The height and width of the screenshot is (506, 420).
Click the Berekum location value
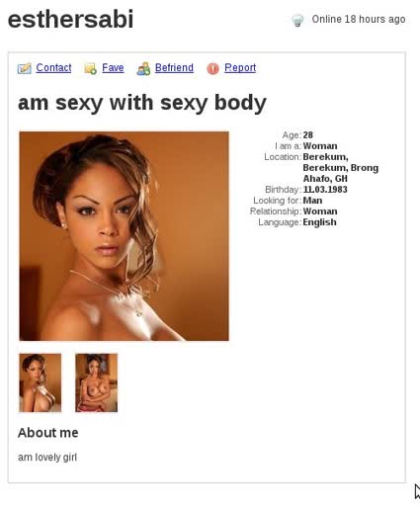341,168
